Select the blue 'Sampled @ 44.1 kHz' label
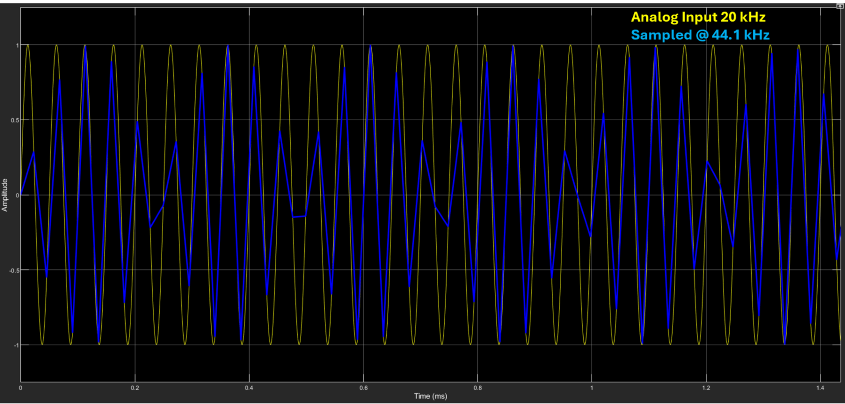Screen dimensions: 845x404 [x=700, y=35]
